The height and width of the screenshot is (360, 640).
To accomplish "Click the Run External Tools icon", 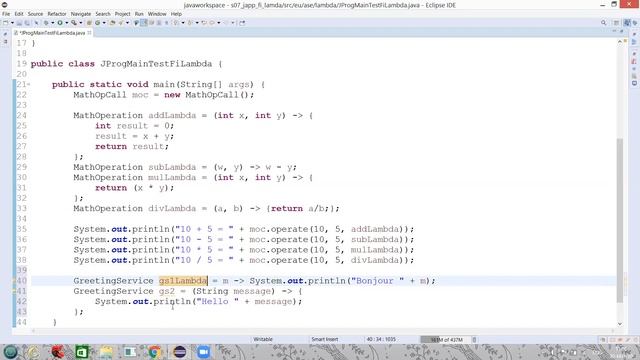I will point(74,23).
